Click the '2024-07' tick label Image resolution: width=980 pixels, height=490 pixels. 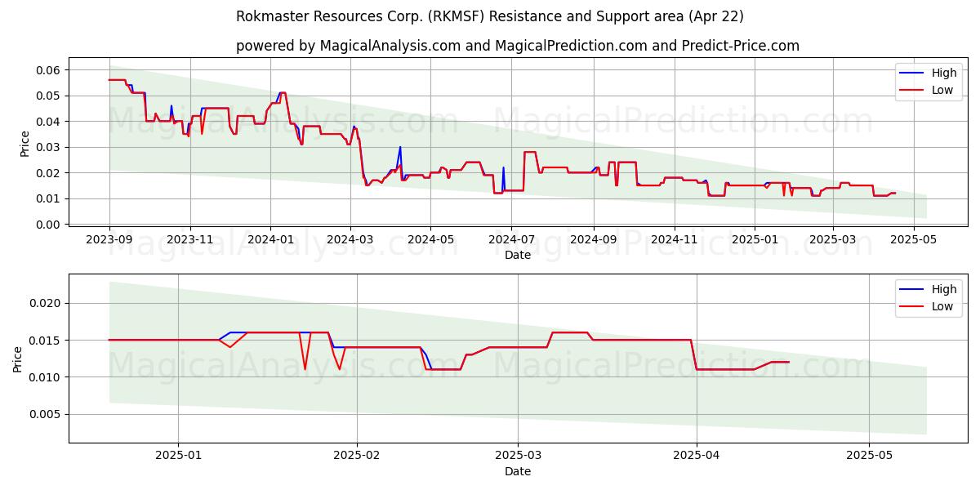click(511, 239)
